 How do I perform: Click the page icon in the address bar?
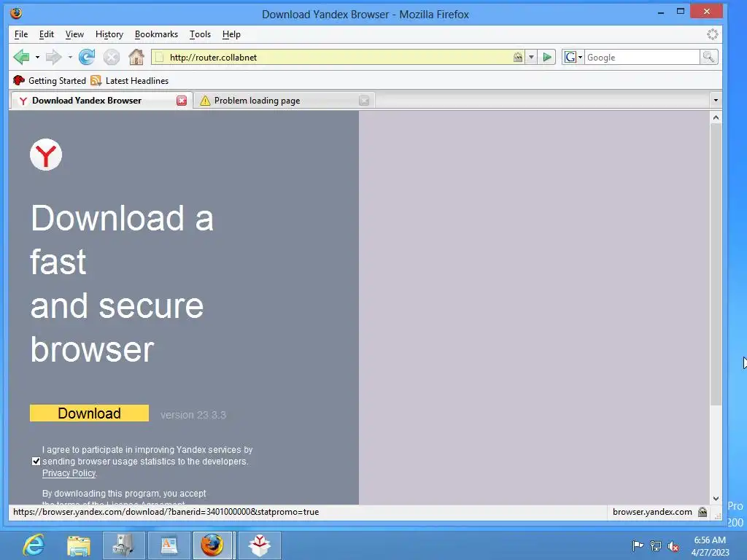[x=160, y=58]
